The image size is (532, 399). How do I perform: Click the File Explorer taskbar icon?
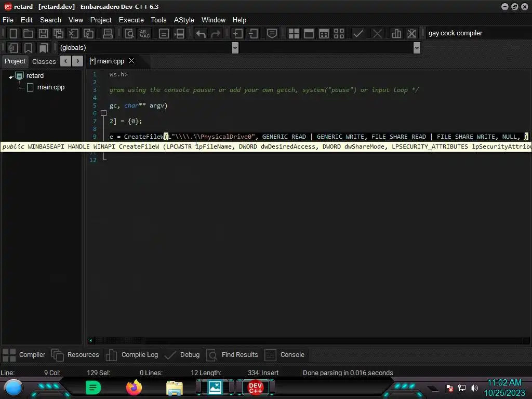point(175,388)
